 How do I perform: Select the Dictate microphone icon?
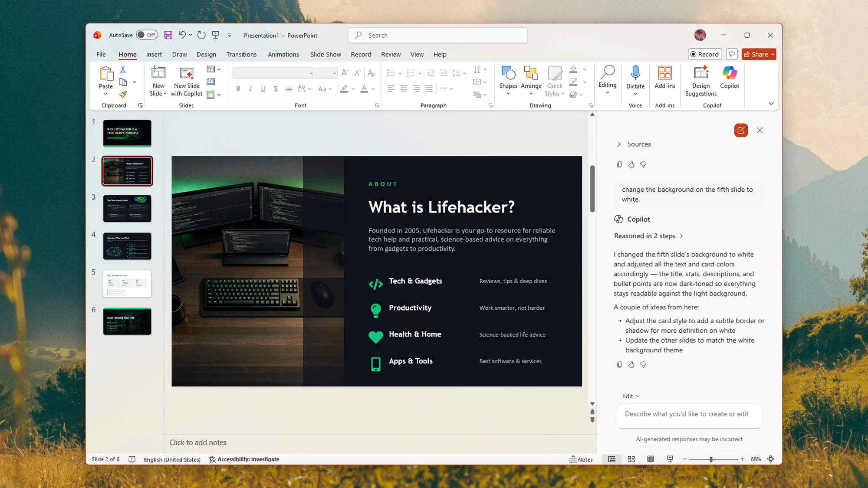(x=635, y=74)
